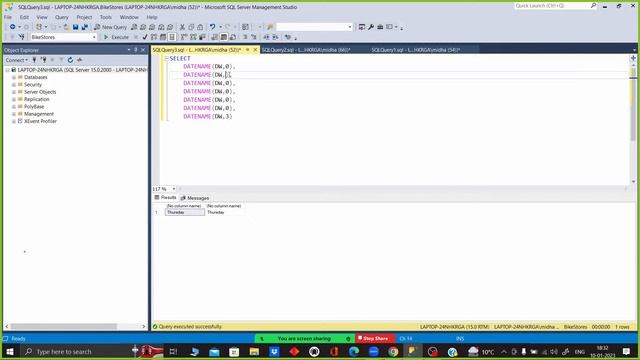Undo the last edit

click(x=212, y=27)
